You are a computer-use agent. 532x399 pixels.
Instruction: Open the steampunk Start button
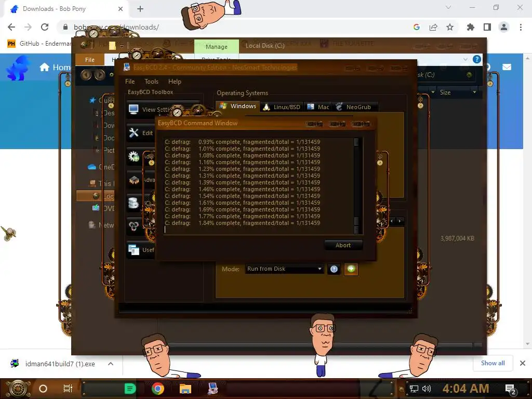point(18,389)
